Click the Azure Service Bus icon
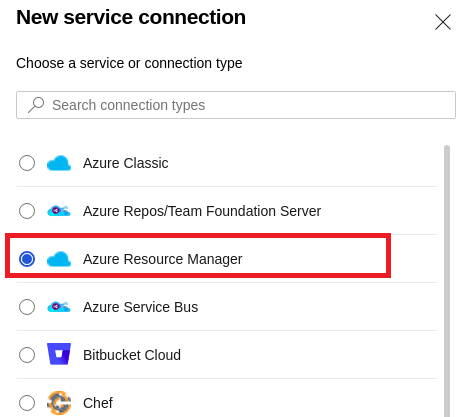Viewport: 460px width, 417px height. 59,307
